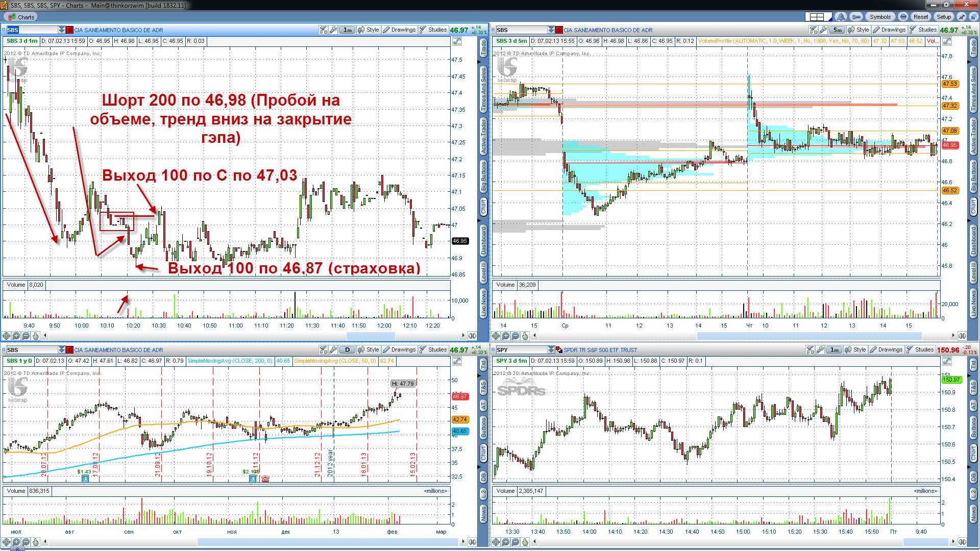
Task: Click the phone event icon on daily chart
Action: pos(265,479)
